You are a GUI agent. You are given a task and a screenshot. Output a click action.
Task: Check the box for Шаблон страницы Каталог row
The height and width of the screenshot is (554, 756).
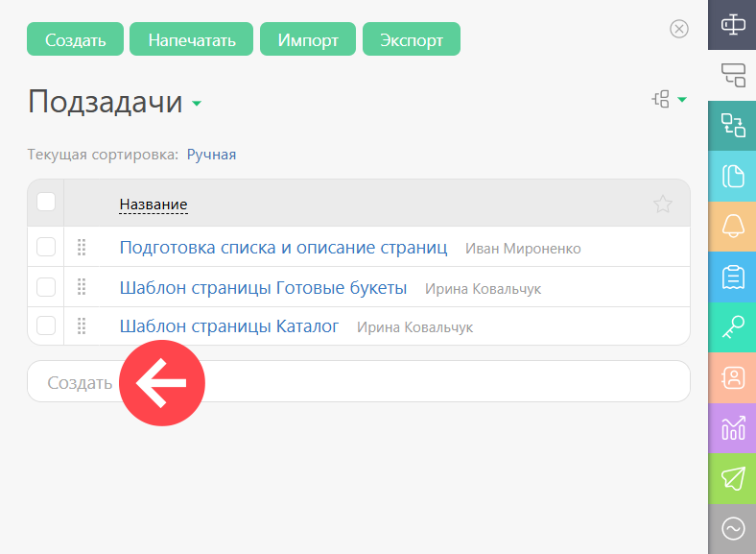tap(46, 325)
